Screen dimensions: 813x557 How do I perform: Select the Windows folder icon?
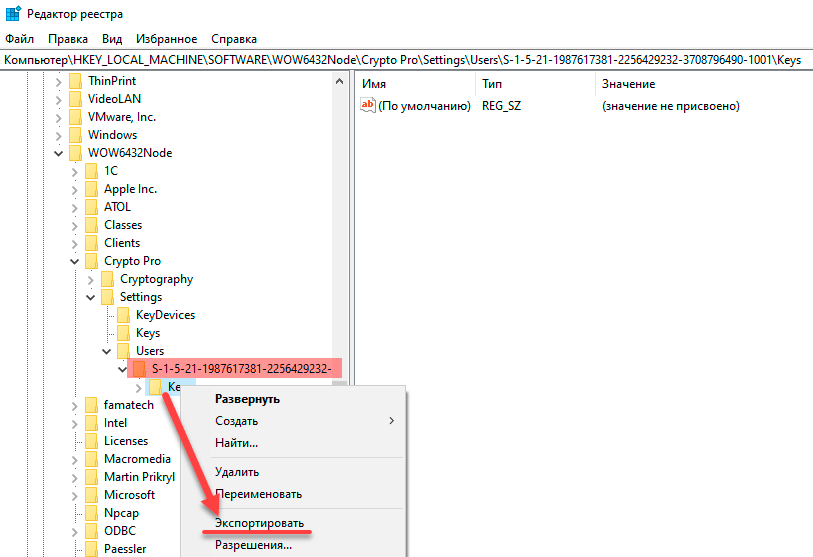[x=76, y=135]
